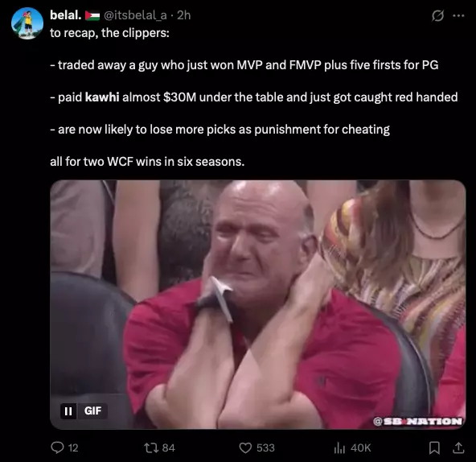Screen dimensions: 476x462
Task: Pause the GIF playback
Action: point(68,411)
